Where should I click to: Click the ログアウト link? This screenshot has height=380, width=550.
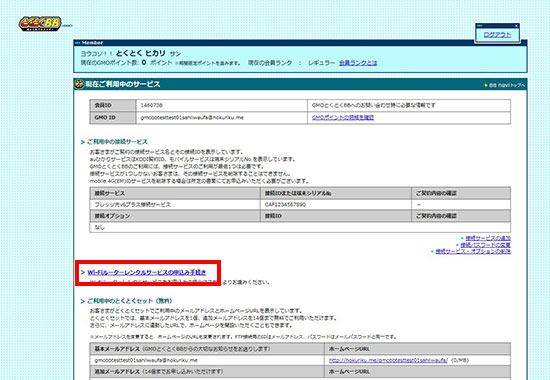click(x=497, y=35)
